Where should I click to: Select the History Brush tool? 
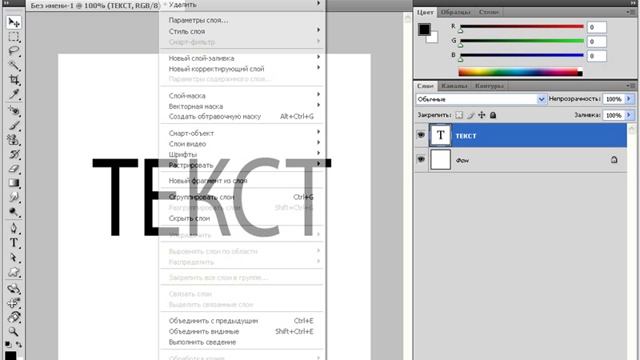coord(13,154)
